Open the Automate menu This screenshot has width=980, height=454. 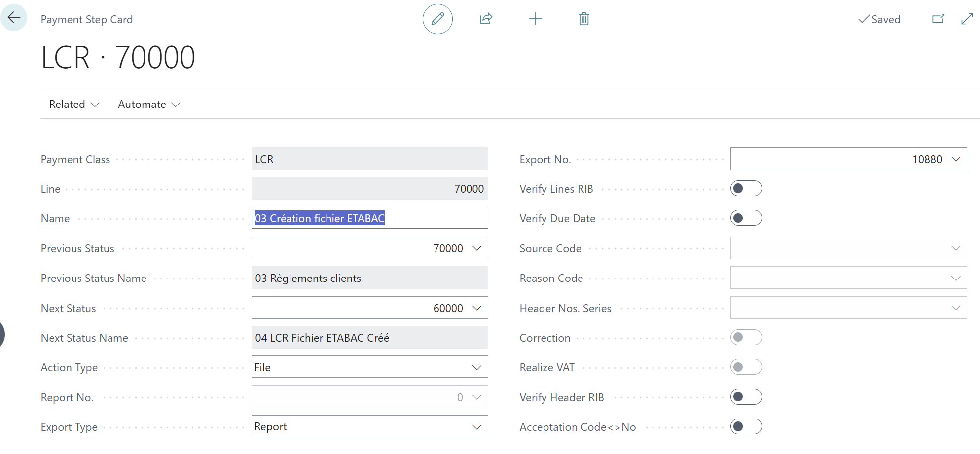pos(147,104)
